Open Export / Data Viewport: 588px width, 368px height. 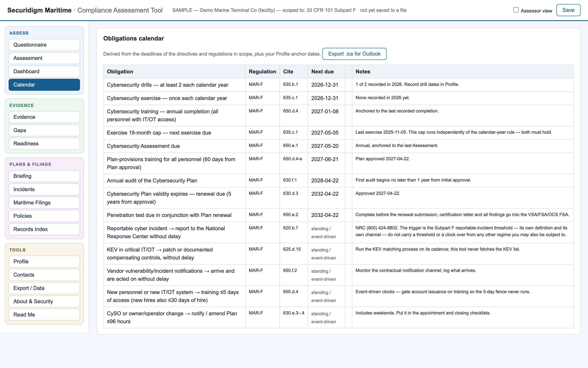(x=44, y=288)
